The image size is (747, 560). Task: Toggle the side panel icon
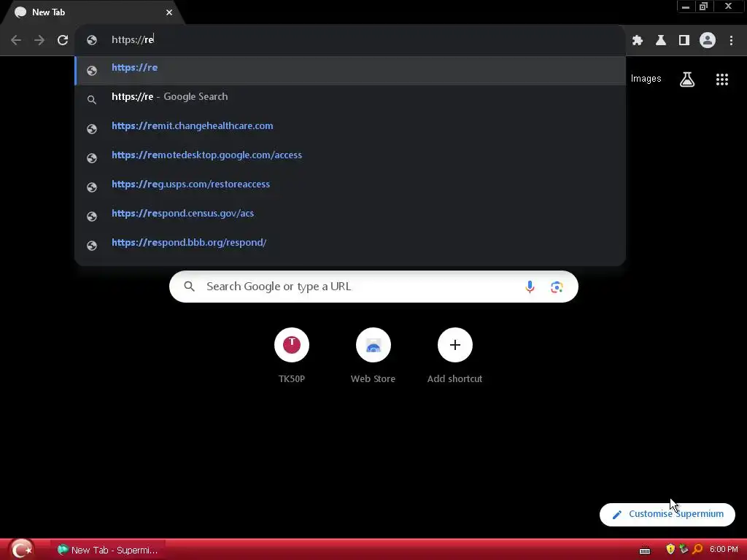coord(684,41)
